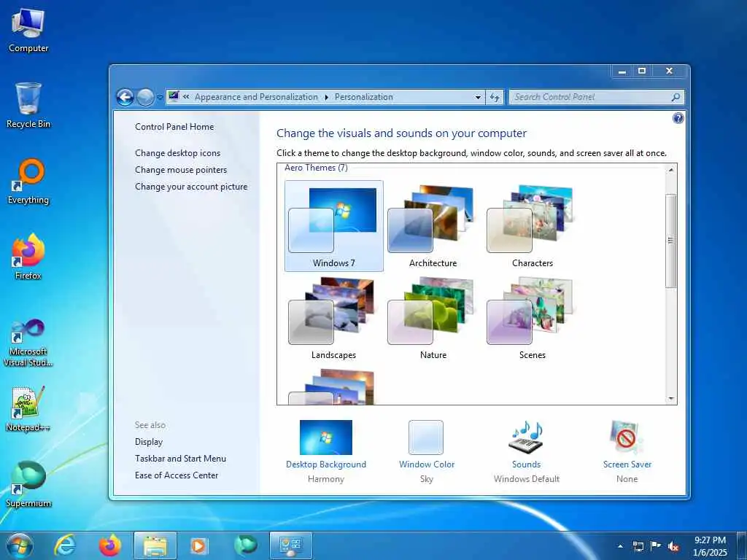Open the Display link
Screen dimensions: 747x560
149,442
